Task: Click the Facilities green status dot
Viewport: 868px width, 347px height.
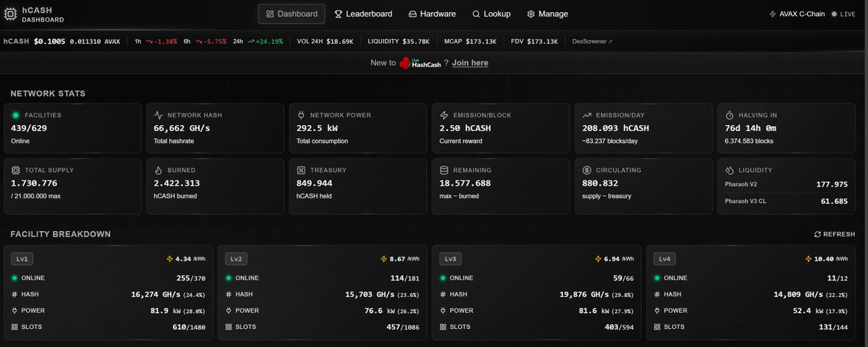Action: [x=15, y=115]
